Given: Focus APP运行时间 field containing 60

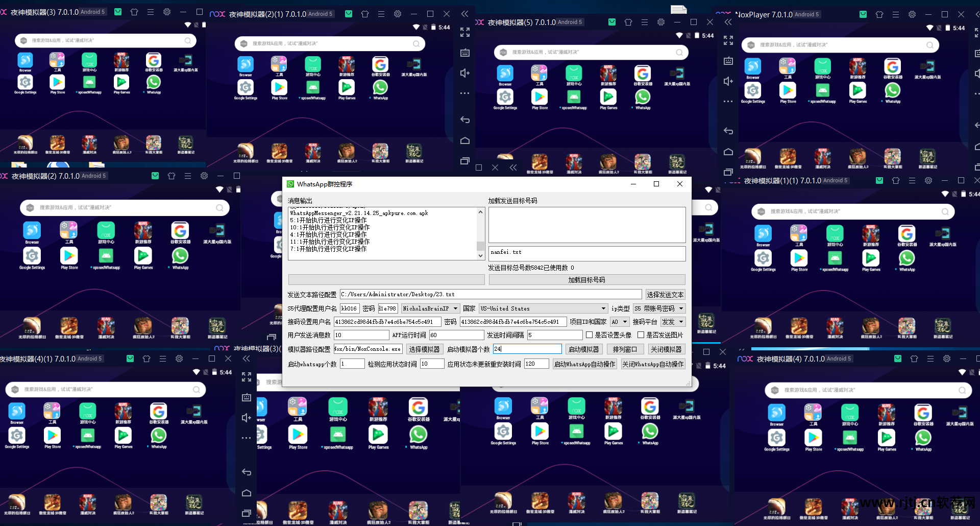Looking at the screenshot, I should click(456, 335).
